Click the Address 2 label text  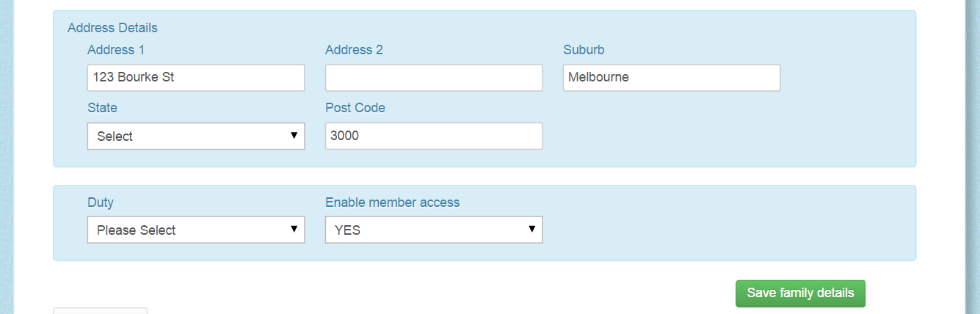(354, 50)
